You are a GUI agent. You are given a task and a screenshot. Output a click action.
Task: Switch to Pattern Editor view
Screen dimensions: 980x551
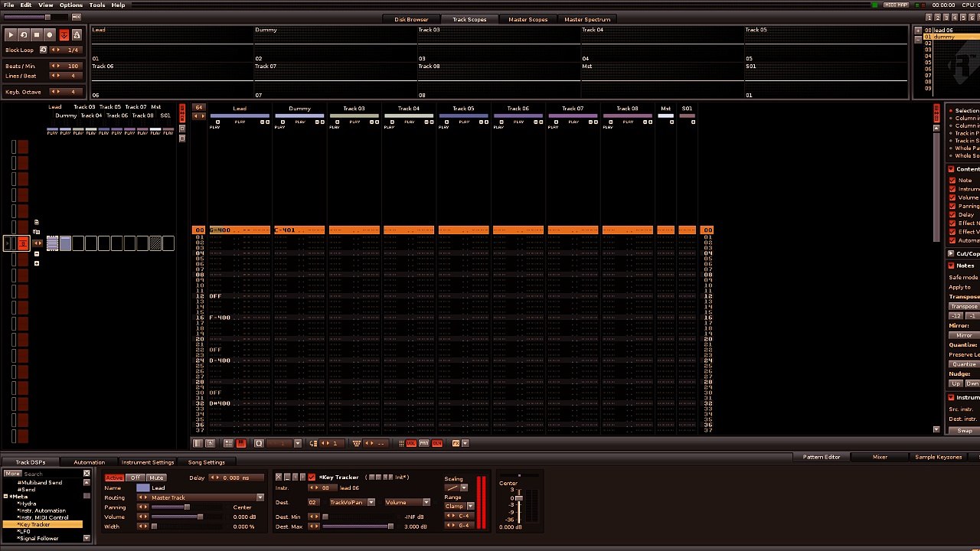tap(822, 457)
